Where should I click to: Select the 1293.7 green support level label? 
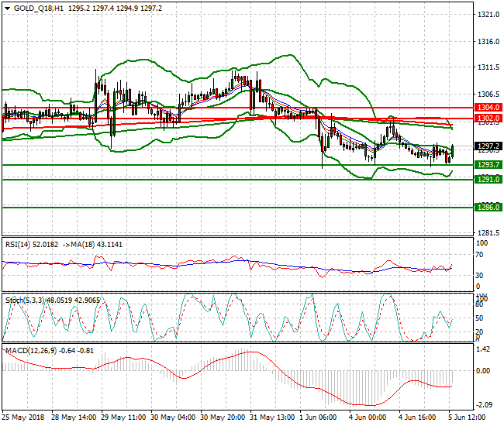point(488,165)
